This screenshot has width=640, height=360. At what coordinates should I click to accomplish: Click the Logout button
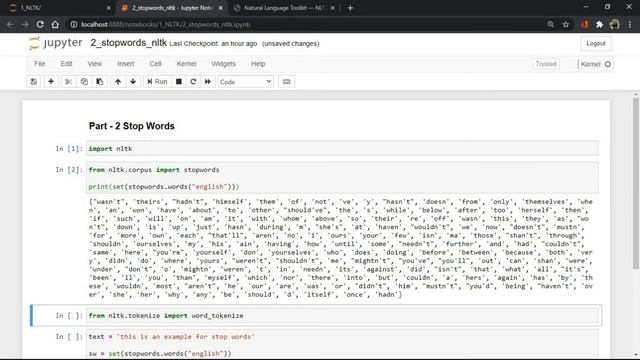596,43
